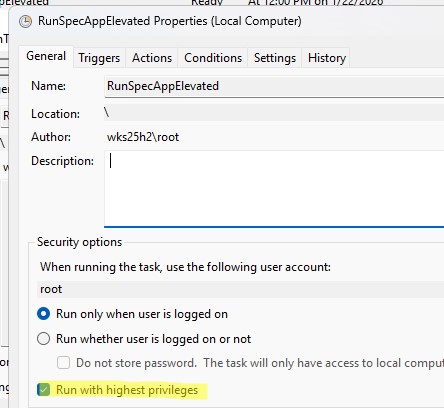Switch to the Conditions tab
The width and height of the screenshot is (444, 408).
213,58
